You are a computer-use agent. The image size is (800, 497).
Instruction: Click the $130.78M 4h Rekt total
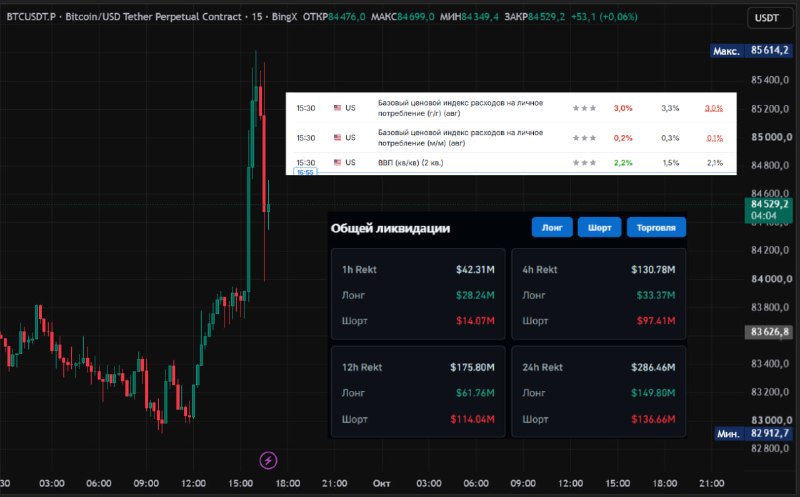click(653, 269)
